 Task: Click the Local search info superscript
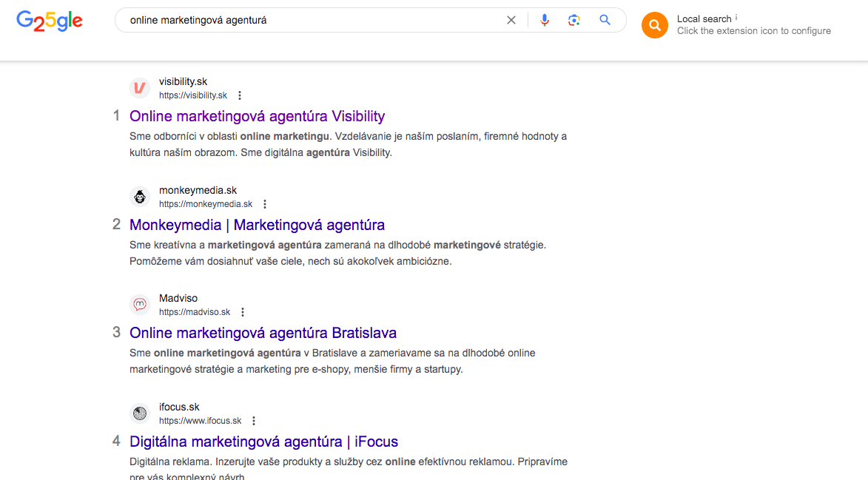[736, 17]
